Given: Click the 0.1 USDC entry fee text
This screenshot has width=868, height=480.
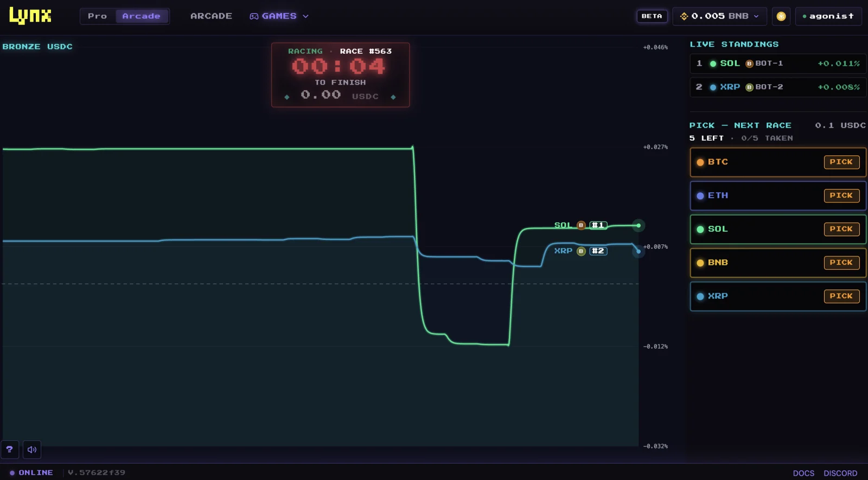Looking at the screenshot, I should point(840,125).
